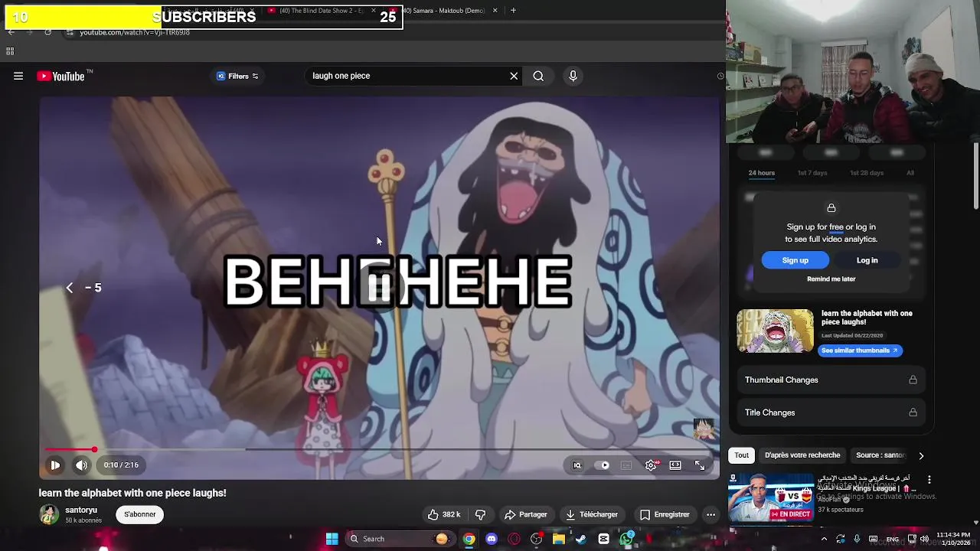Open the Windows Start menu
The height and width of the screenshot is (551, 980).
click(332, 539)
